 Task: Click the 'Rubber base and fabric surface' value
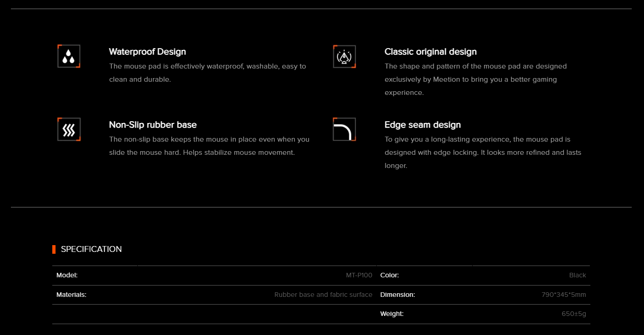click(x=323, y=295)
